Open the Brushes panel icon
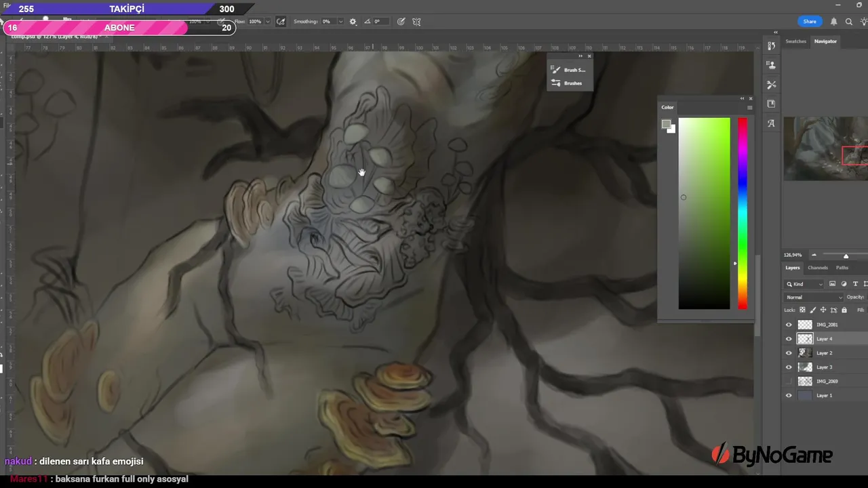 tap(556, 83)
